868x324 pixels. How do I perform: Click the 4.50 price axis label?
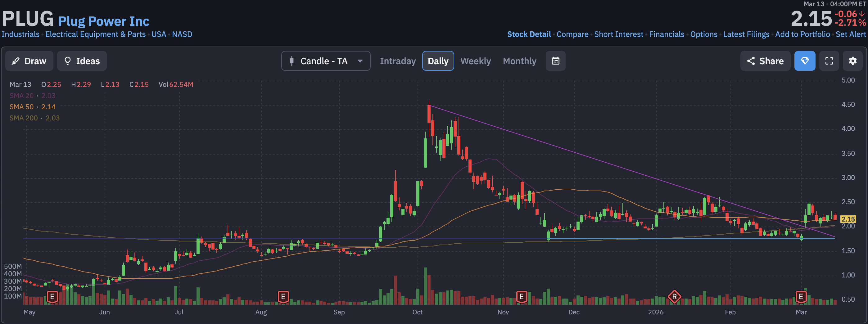click(848, 104)
